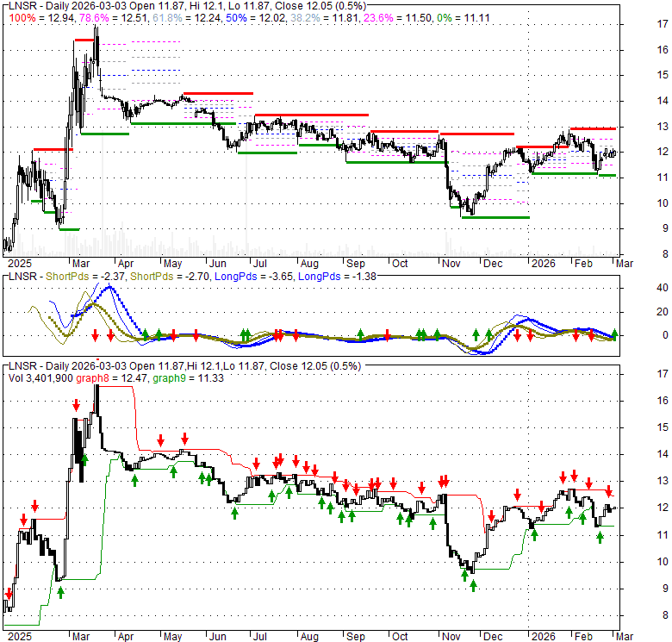Image resolution: width=672 pixels, height=642 pixels.
Task: Click the green support line under the November low in top chart
Action: tap(495, 217)
